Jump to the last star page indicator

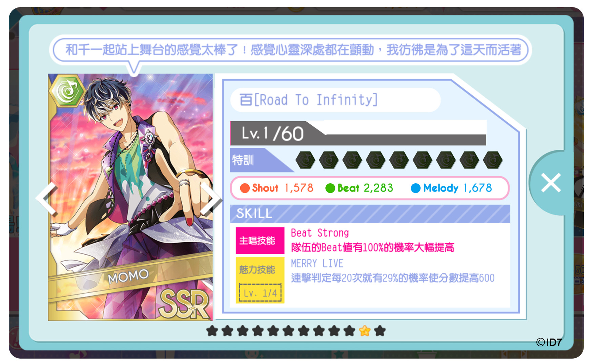pos(380,331)
